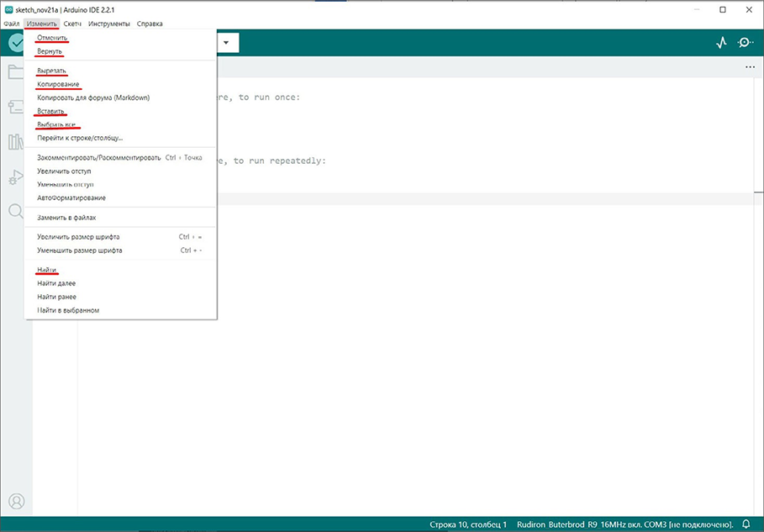Click the 'to run repeatedly:' comment text

[x=280, y=161]
